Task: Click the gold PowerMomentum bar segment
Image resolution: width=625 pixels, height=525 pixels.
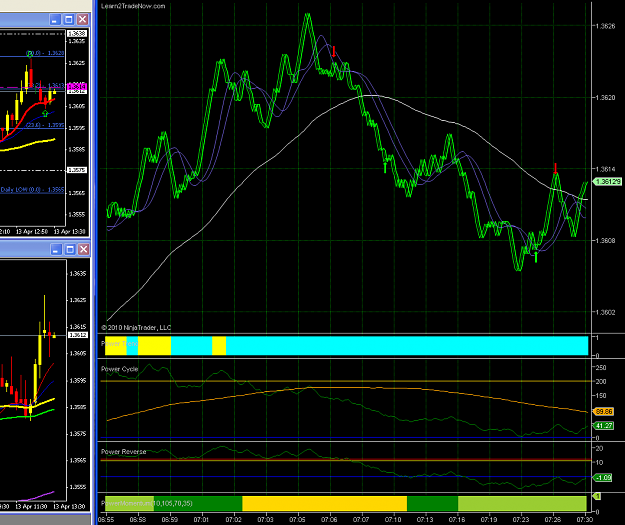Action: (x=324, y=503)
